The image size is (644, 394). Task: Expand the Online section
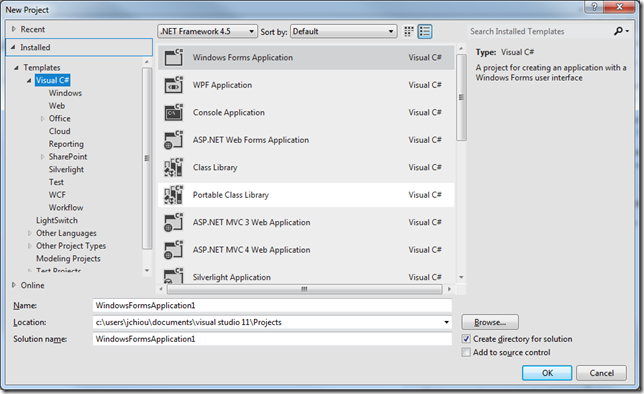coord(14,285)
